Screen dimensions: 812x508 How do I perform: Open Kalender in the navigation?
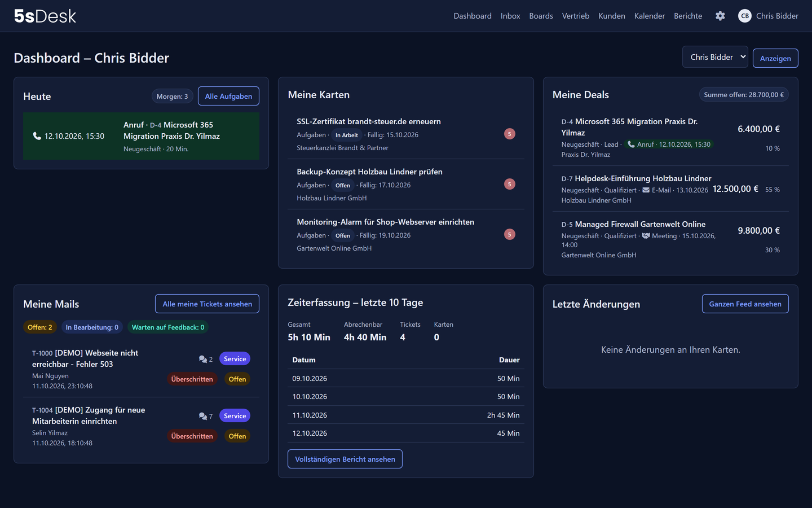[x=650, y=16]
